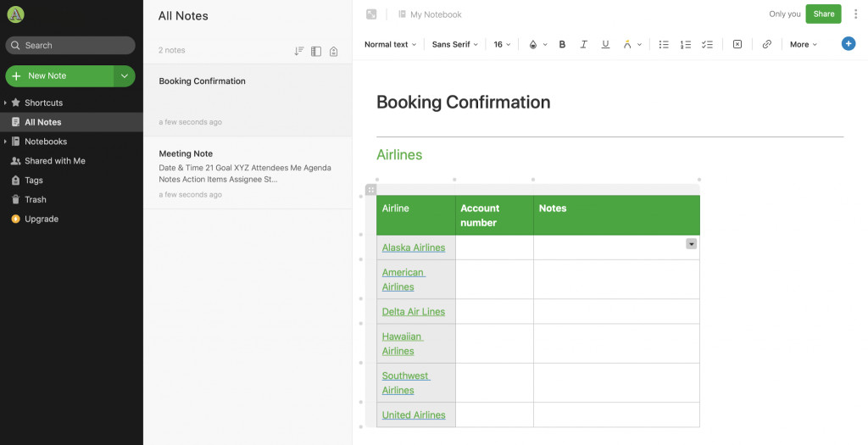Click the remove formatting icon

coord(737,44)
